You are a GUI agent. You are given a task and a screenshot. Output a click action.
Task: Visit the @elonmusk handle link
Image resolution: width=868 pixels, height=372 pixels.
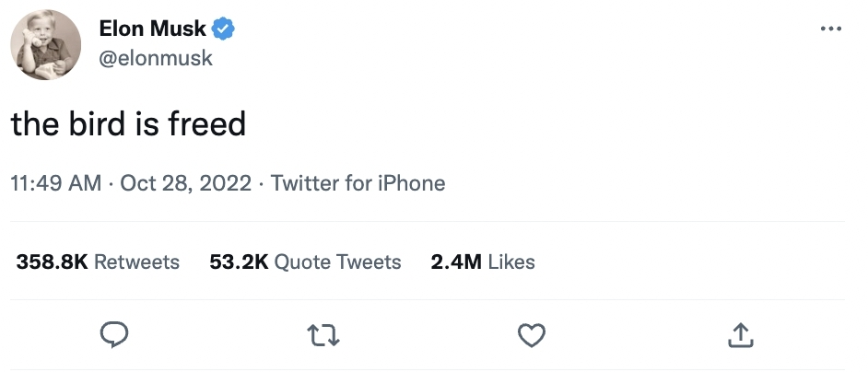tap(156, 58)
